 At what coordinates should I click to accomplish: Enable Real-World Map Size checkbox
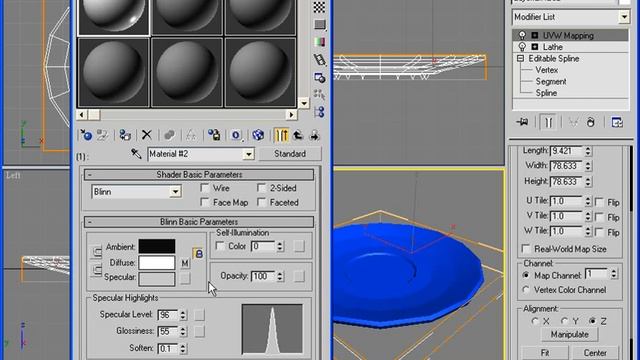point(526,249)
